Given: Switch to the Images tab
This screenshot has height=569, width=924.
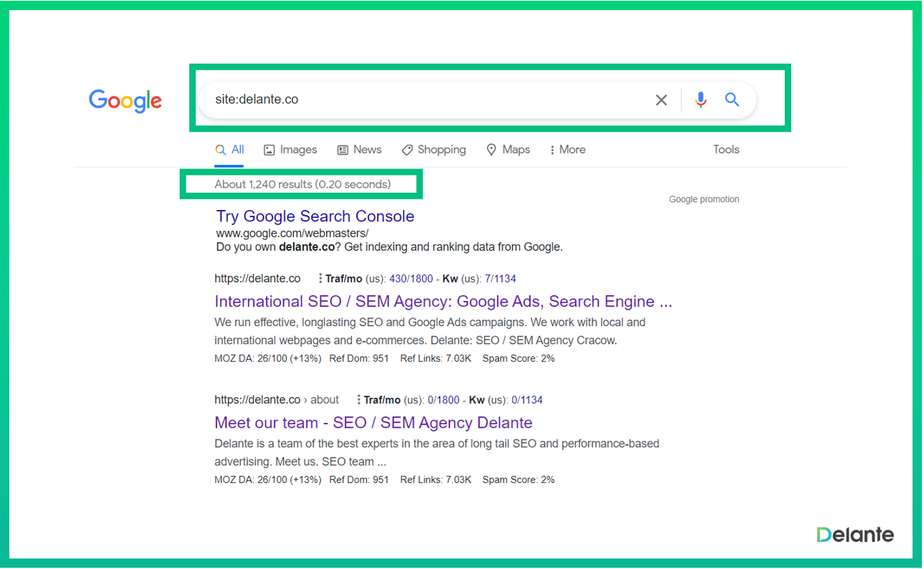Looking at the screenshot, I should 290,150.
